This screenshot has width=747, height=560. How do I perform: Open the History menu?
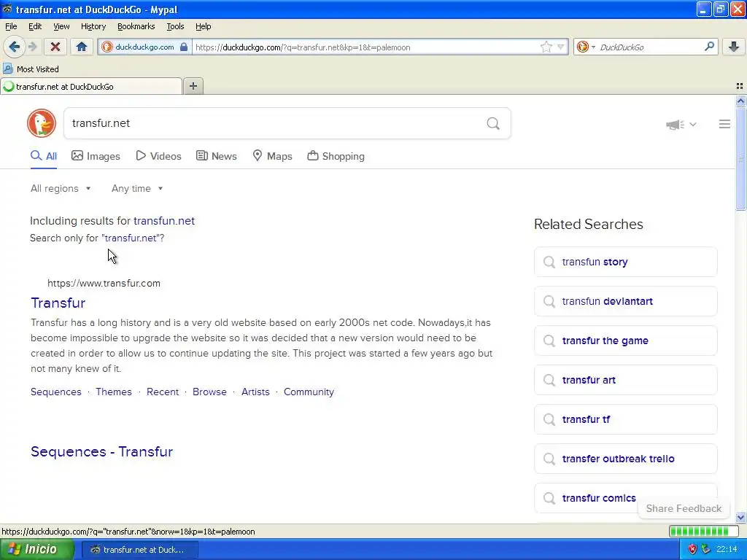93,26
